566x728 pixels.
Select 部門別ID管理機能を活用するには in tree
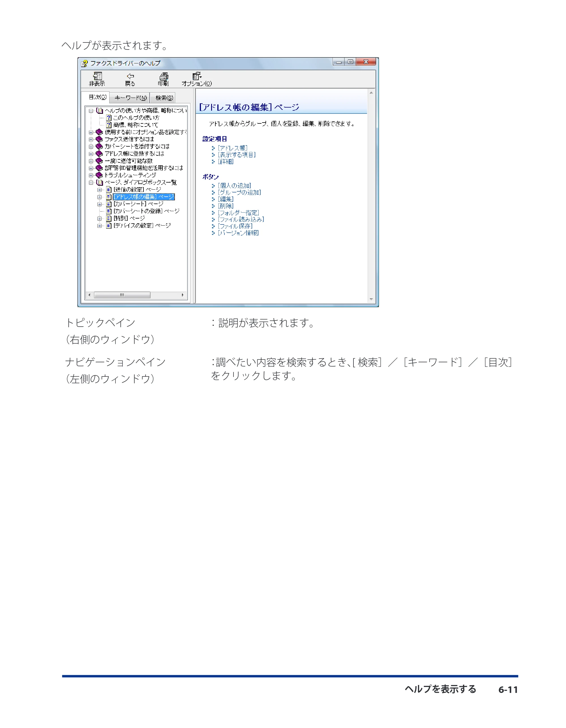click(x=144, y=168)
